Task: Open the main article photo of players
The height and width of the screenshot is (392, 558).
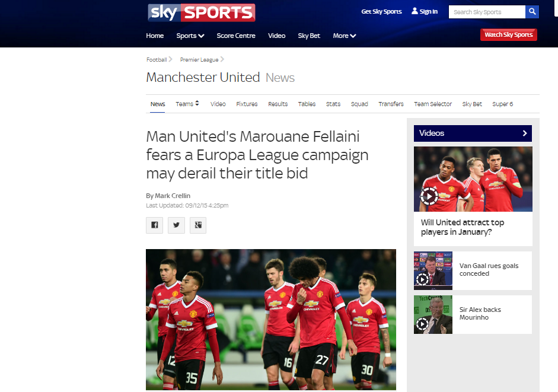Action: [271, 320]
